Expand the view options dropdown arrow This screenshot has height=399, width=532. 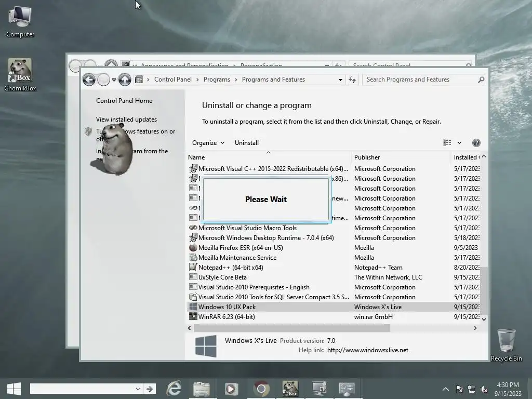(x=459, y=143)
